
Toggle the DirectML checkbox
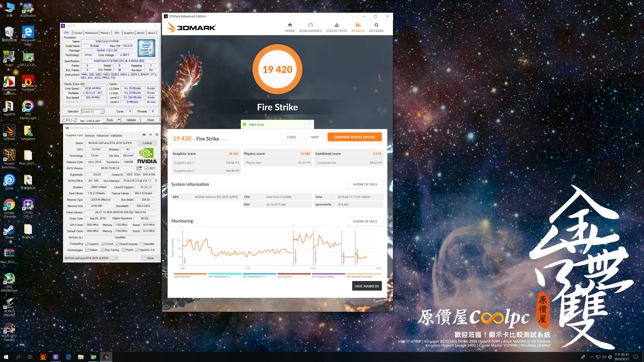tap(142, 244)
